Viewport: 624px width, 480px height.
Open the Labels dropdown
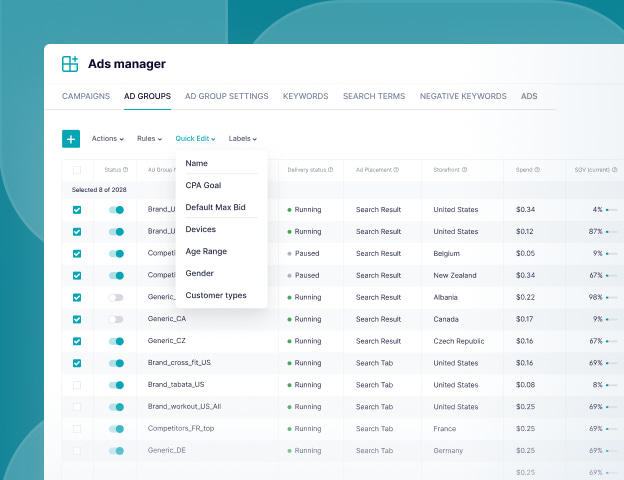pos(242,139)
